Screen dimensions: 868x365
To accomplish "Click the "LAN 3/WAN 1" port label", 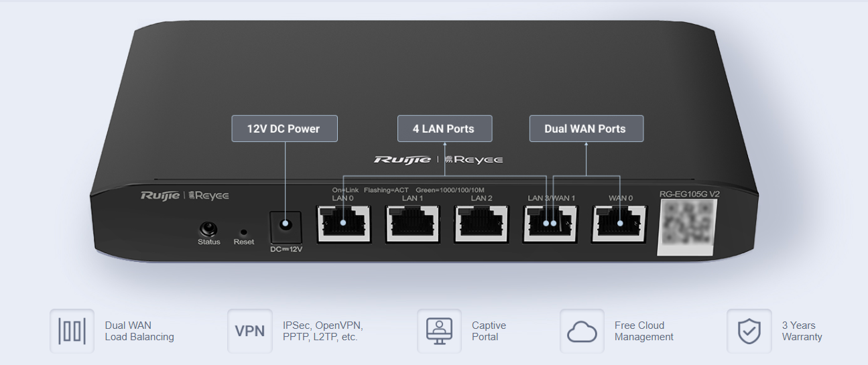I will pos(551,198).
